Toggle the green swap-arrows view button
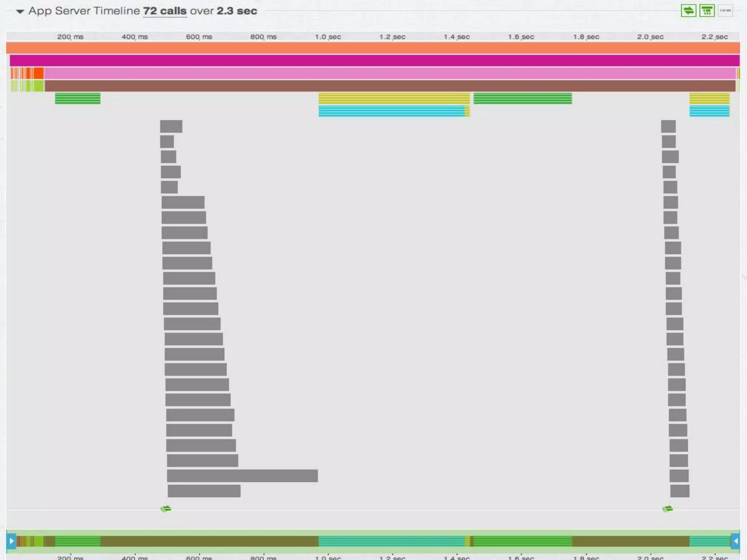 coord(688,11)
